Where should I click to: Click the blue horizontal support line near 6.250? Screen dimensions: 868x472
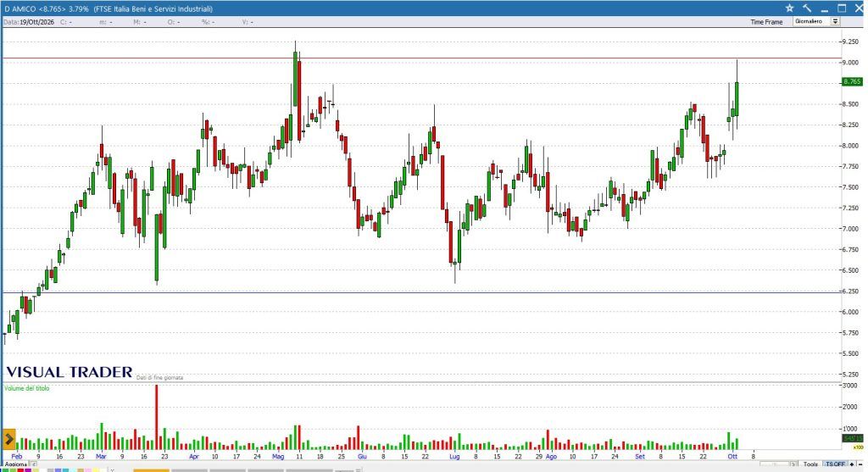coord(420,292)
